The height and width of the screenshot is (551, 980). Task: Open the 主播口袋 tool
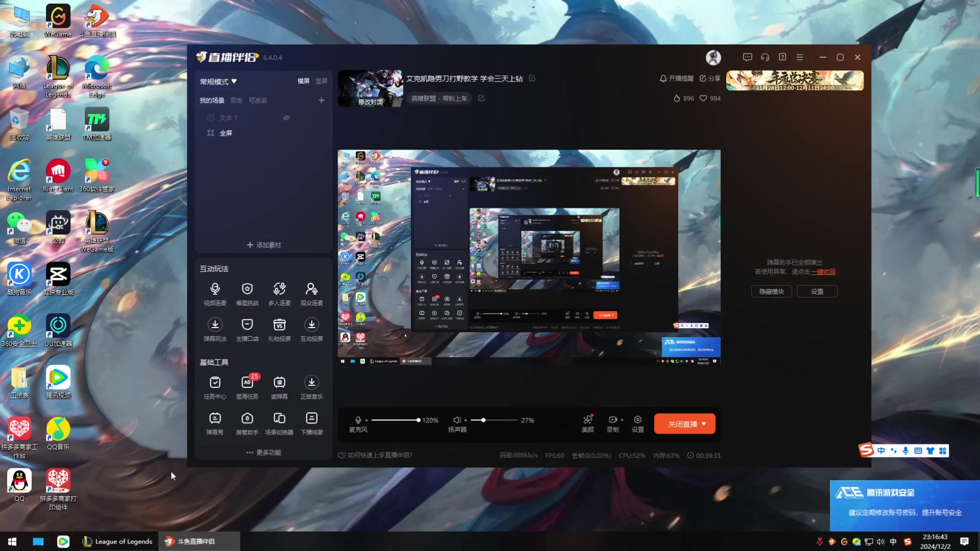pyautogui.click(x=247, y=330)
